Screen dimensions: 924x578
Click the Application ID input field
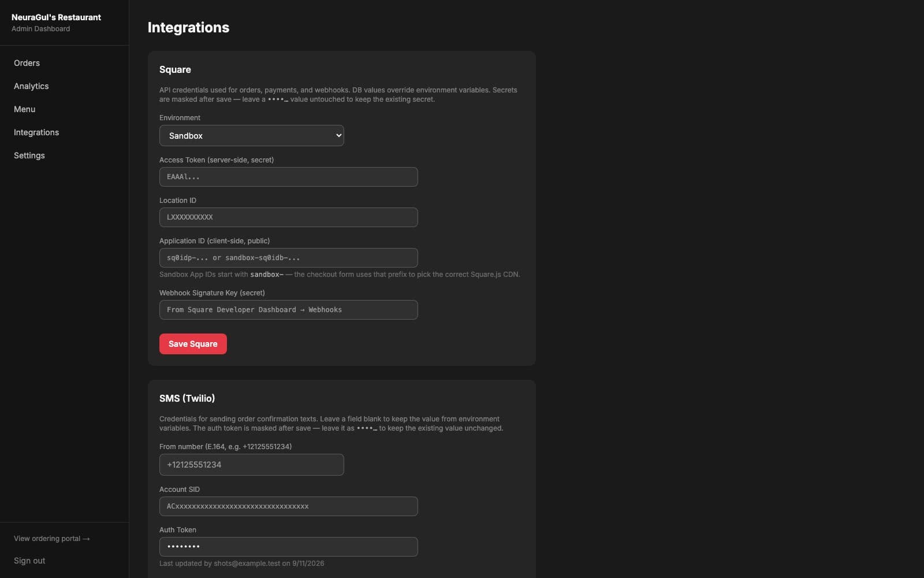(288, 258)
